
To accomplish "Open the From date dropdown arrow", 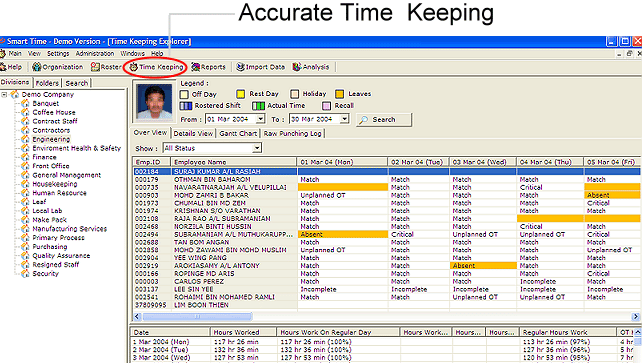I will 260,119.
